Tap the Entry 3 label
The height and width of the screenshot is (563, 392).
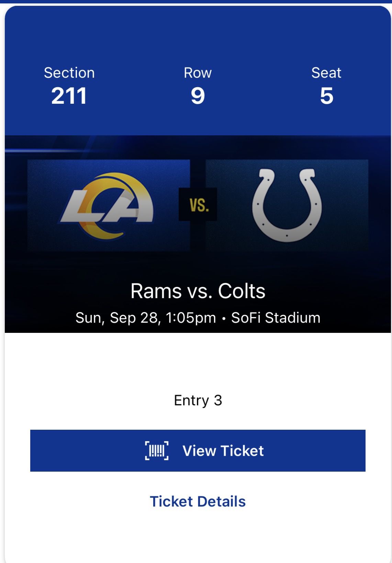coord(198,400)
